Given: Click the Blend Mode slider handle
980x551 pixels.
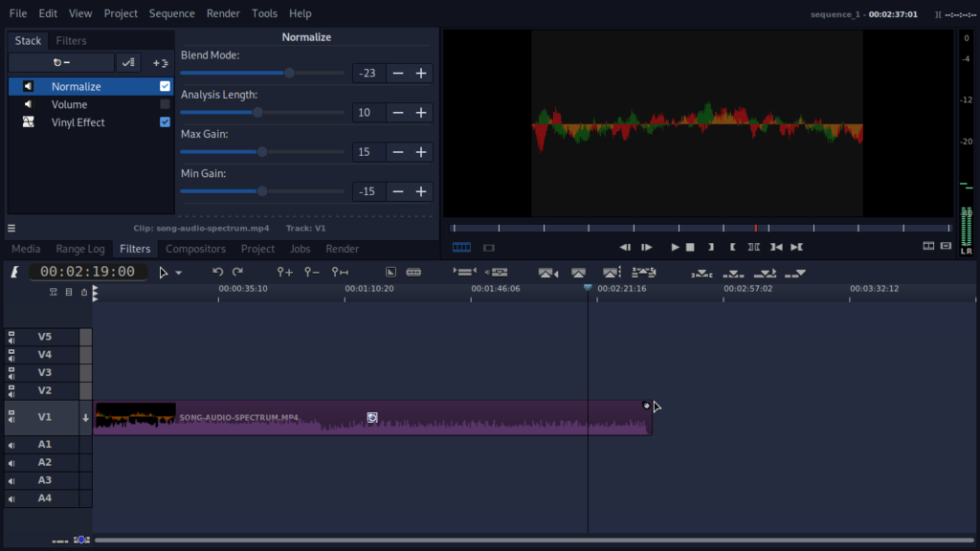Looking at the screenshot, I should pos(289,73).
